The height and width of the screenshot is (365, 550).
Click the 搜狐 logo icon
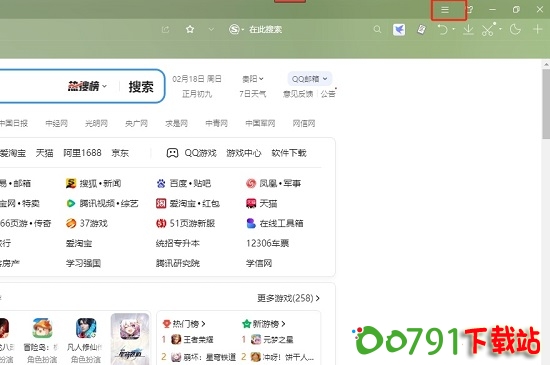coord(71,183)
